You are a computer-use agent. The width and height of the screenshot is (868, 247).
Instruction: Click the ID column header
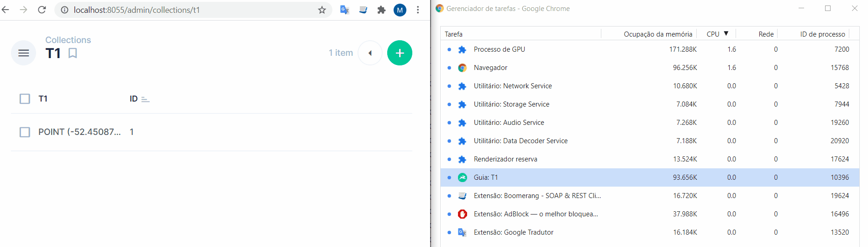coord(133,99)
